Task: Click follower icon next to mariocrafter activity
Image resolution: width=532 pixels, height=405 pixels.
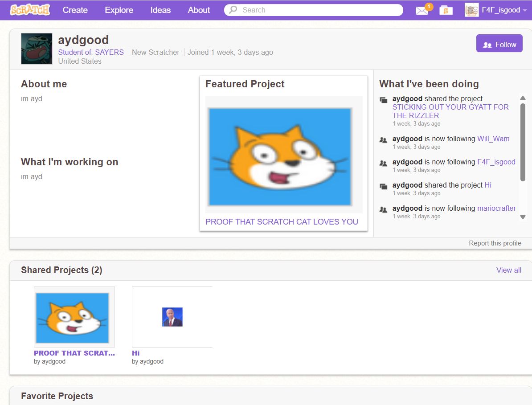Action: 383,209
